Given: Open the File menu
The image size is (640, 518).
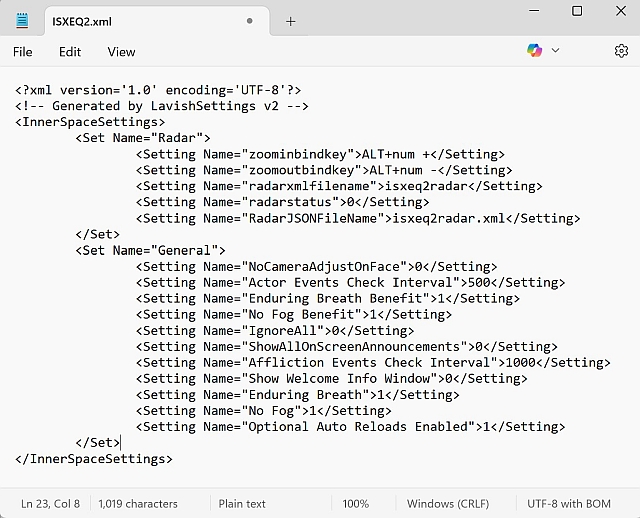Looking at the screenshot, I should [x=22, y=51].
